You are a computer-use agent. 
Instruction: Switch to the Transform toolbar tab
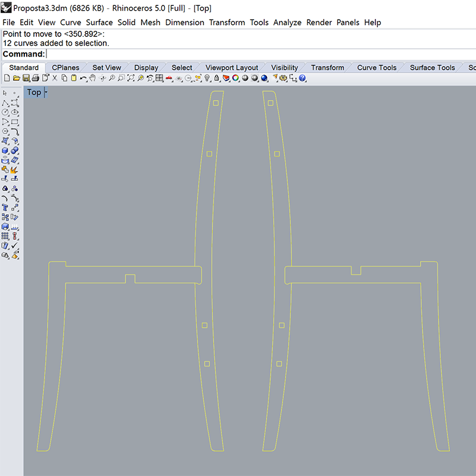[328, 67]
